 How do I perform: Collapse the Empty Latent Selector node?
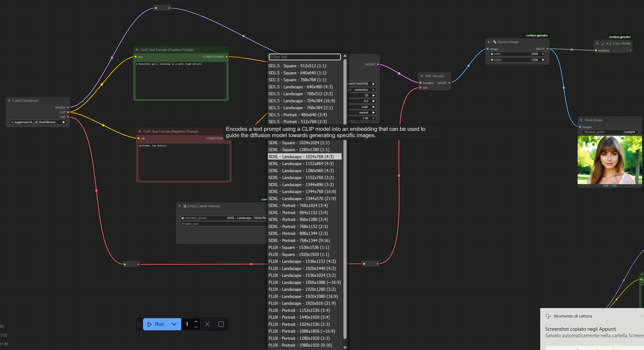180,206
